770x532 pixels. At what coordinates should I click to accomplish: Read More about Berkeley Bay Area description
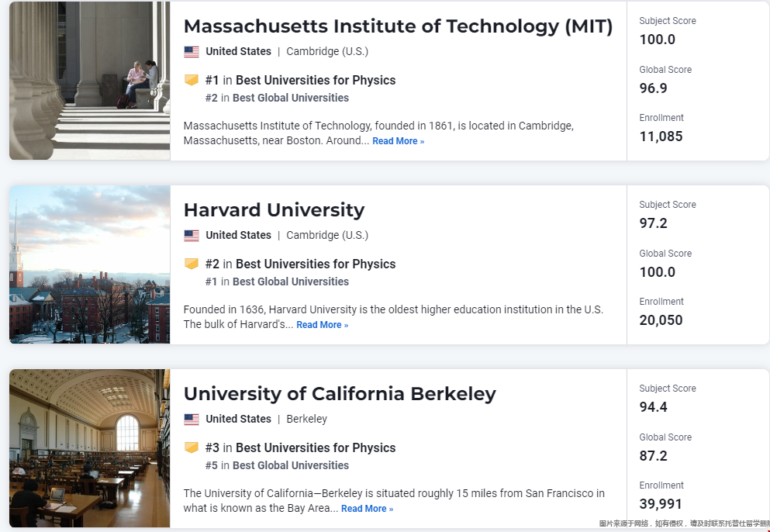pos(368,509)
